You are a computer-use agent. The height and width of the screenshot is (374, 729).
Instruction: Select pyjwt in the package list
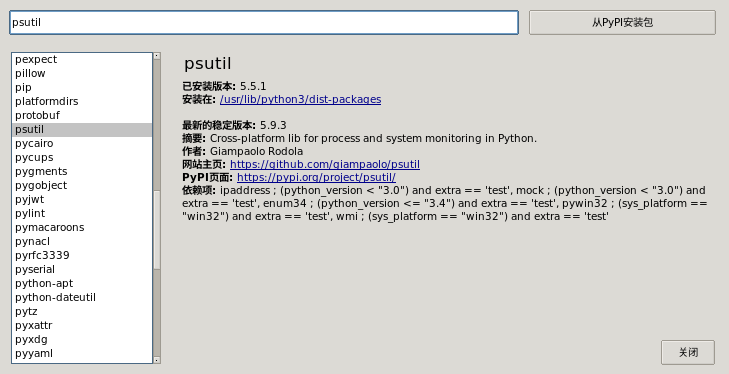tap(82, 199)
